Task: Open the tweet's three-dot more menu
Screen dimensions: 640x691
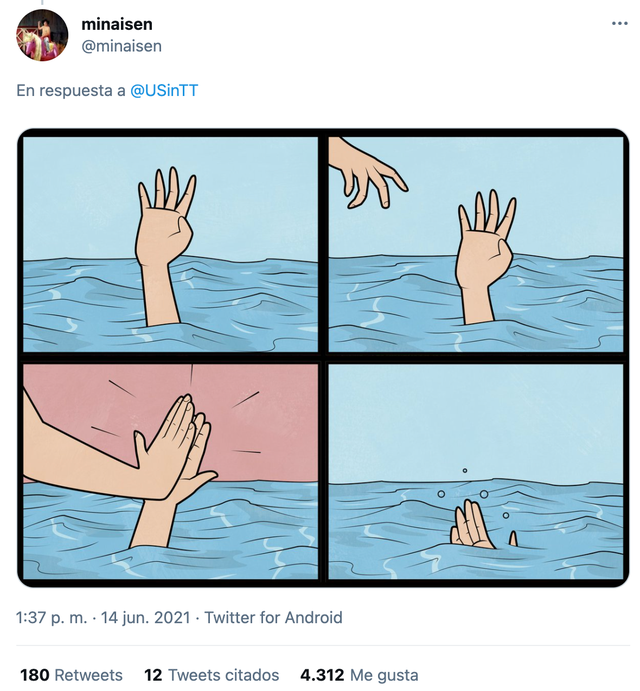Action: click(619, 23)
